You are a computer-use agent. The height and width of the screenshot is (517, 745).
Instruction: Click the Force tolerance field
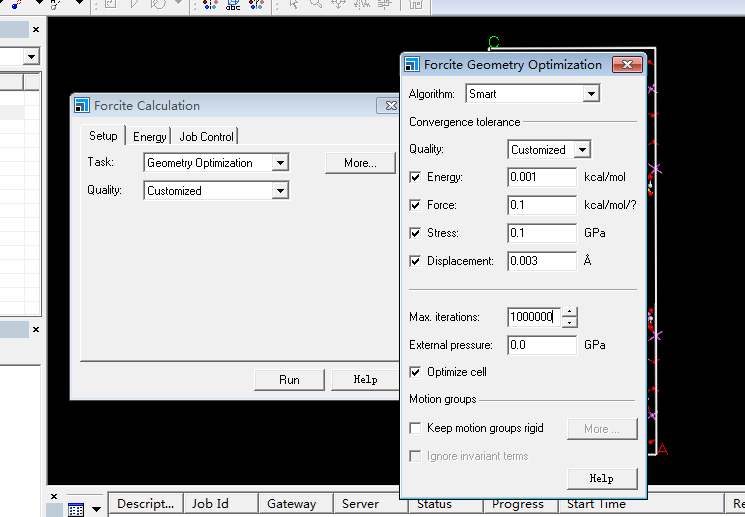(x=542, y=205)
